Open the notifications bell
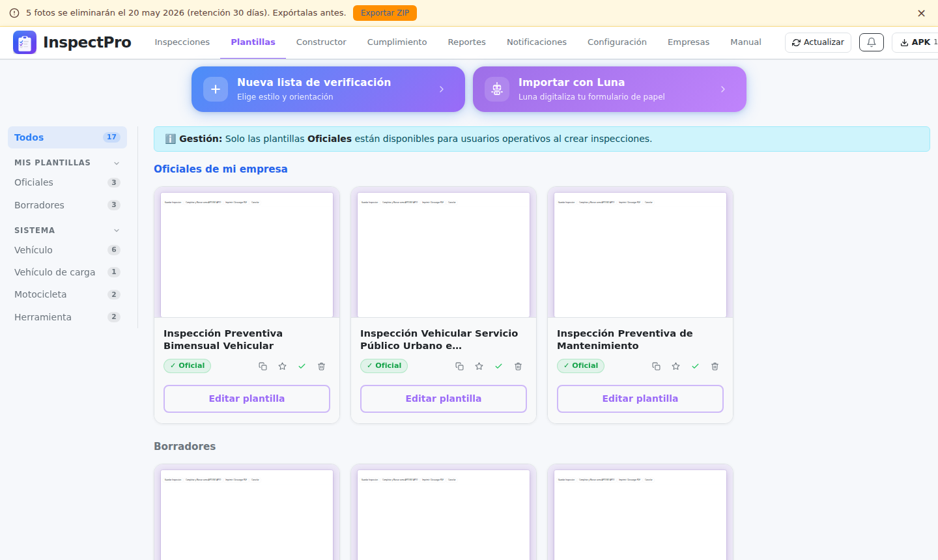This screenshot has width=938, height=560. [872, 42]
